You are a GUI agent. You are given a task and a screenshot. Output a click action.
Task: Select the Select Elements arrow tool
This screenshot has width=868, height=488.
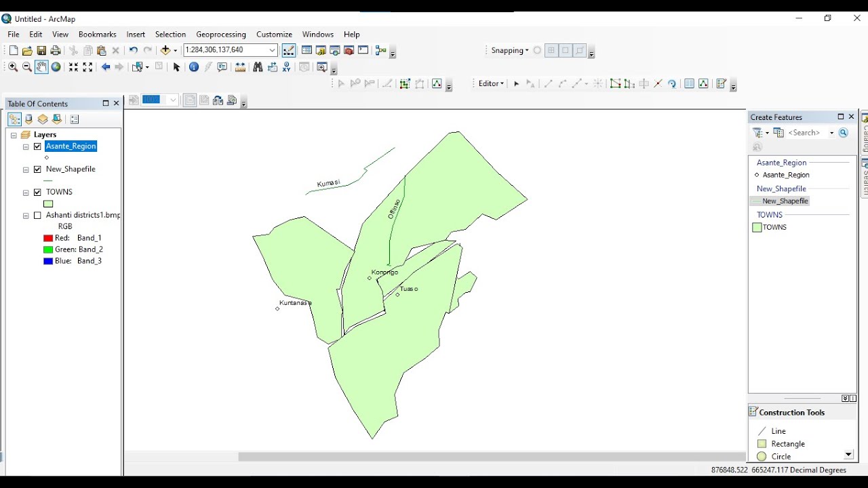pos(176,66)
